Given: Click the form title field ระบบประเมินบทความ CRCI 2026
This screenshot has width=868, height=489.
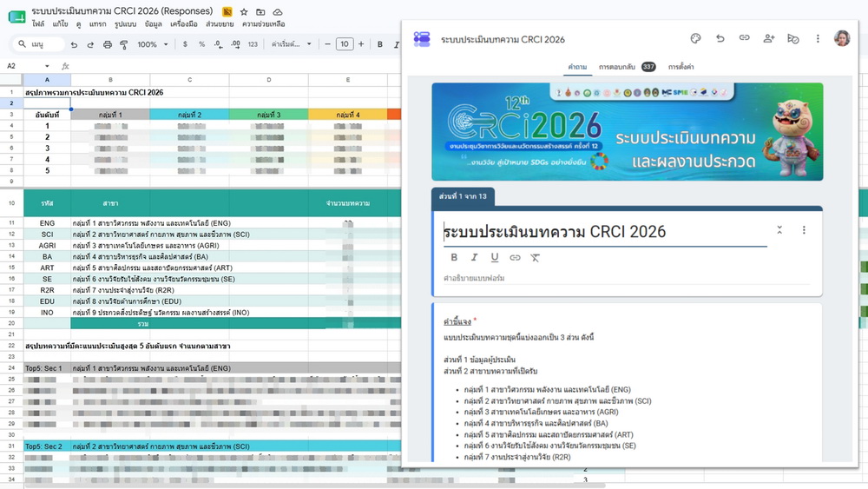Looking at the screenshot, I should click(604, 232).
